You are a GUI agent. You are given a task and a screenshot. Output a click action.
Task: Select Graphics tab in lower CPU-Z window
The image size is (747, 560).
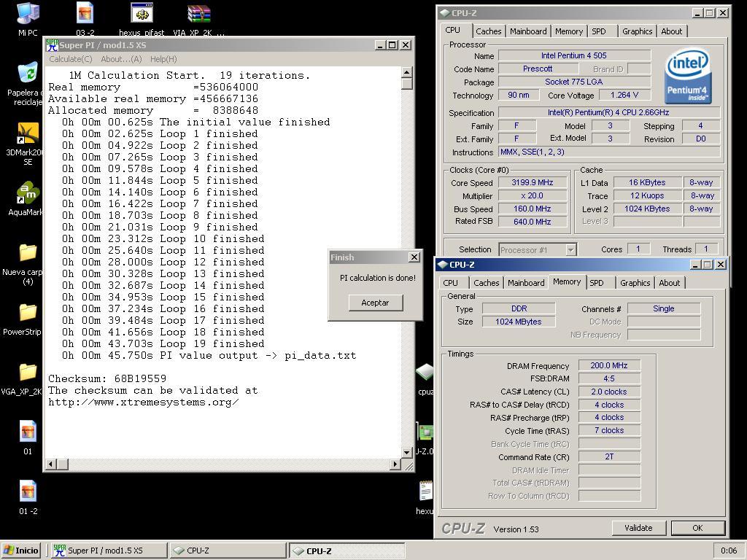[x=635, y=283]
